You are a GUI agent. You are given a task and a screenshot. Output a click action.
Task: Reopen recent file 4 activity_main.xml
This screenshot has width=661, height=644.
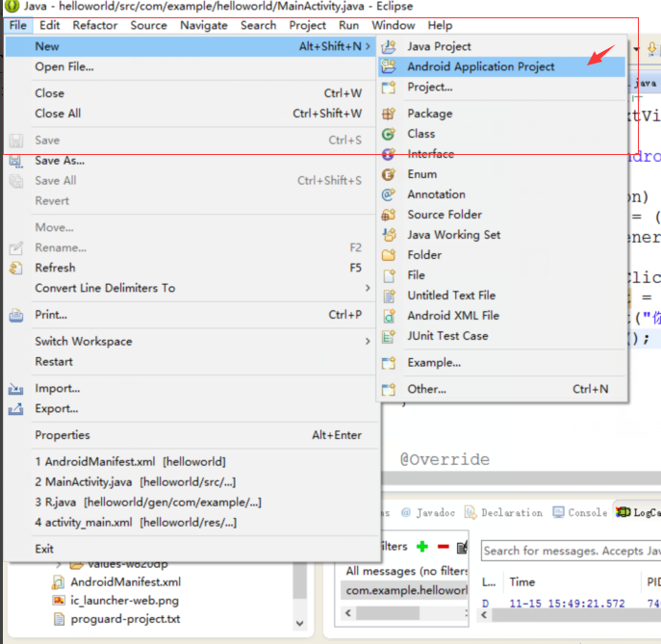pyautogui.click(x=191, y=523)
